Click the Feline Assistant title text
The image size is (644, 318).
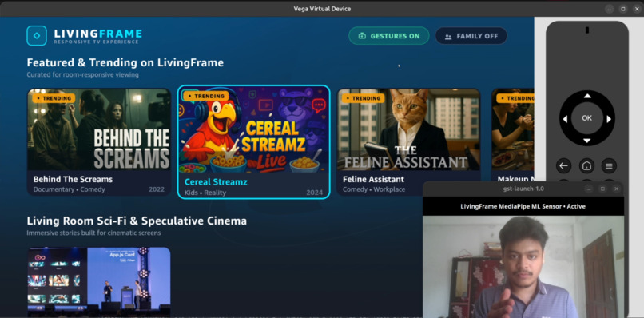pyautogui.click(x=373, y=179)
